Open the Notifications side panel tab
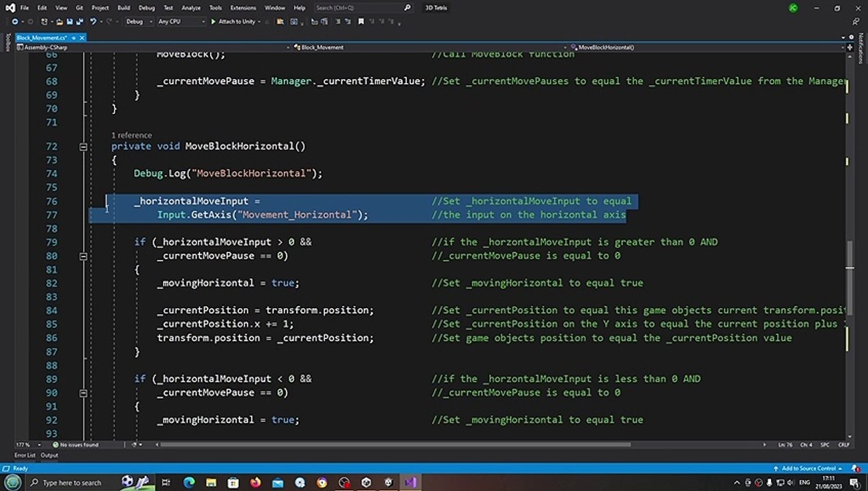Screen dimensions: 868x491 (860, 47)
